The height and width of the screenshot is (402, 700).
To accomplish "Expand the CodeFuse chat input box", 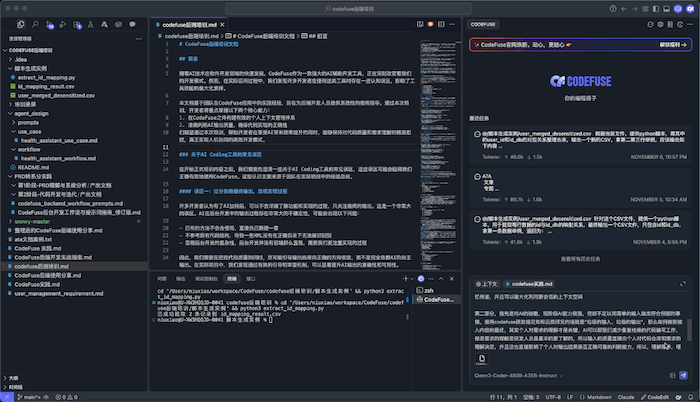I will coord(683,284).
